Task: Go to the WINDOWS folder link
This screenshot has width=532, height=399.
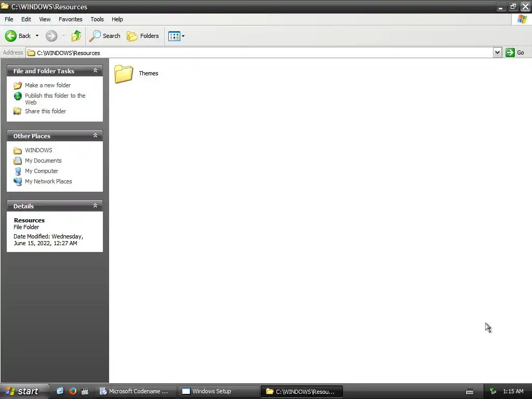Action: click(38, 150)
